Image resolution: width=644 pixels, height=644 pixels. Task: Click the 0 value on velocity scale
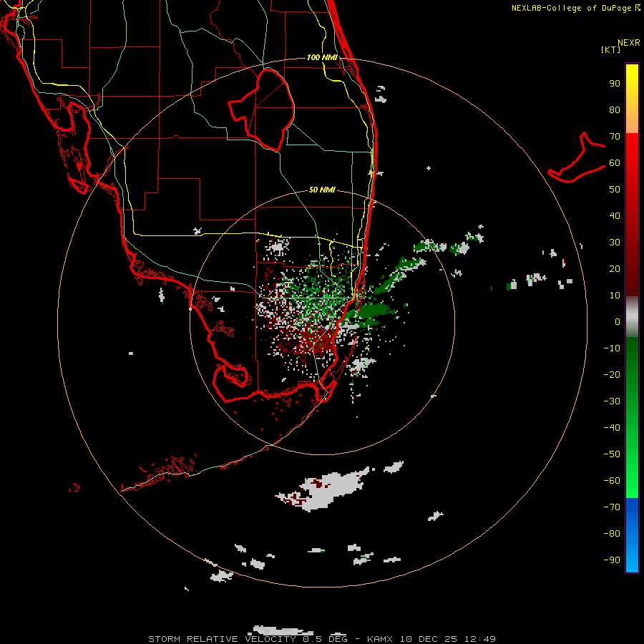pos(618,321)
